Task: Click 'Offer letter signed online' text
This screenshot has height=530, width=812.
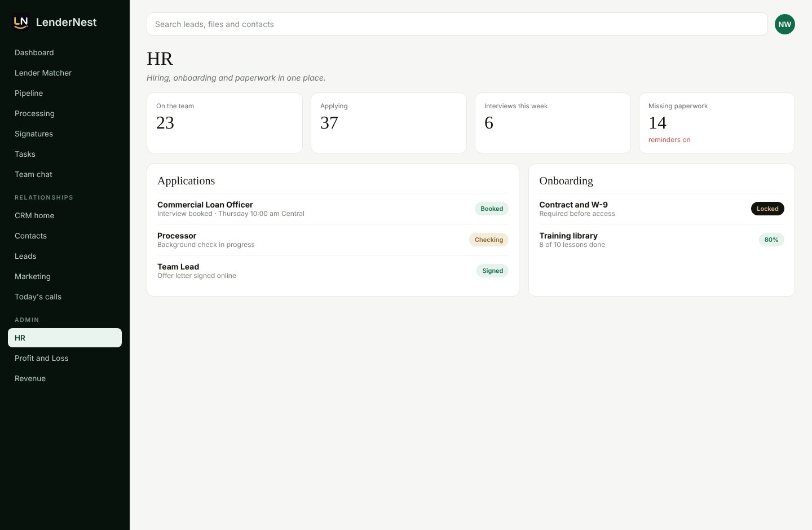Action: (197, 276)
